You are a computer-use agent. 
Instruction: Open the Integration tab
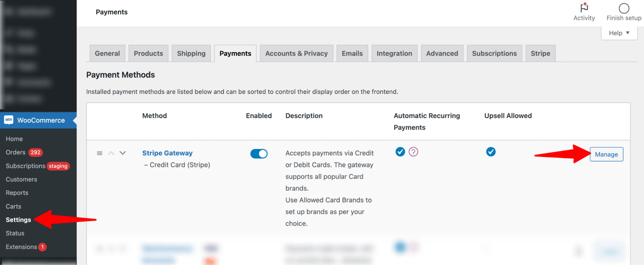[394, 53]
